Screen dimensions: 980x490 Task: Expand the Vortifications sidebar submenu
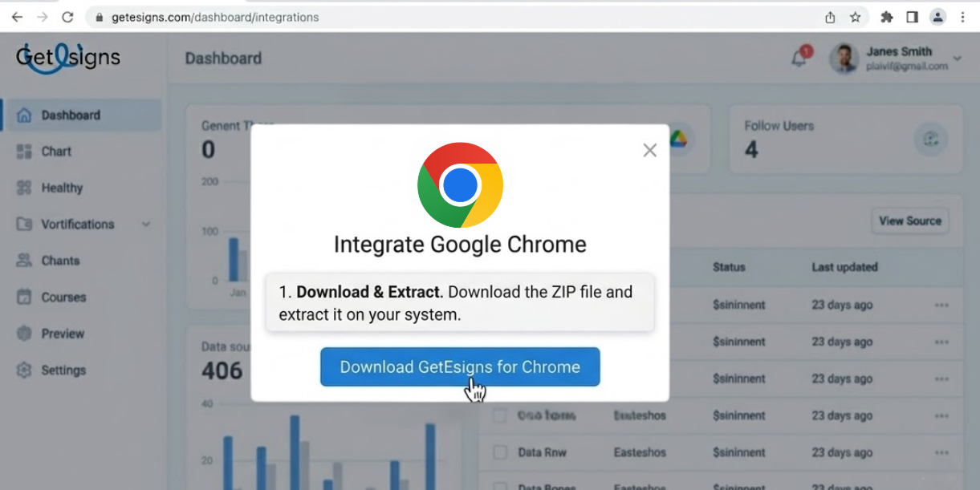(146, 225)
